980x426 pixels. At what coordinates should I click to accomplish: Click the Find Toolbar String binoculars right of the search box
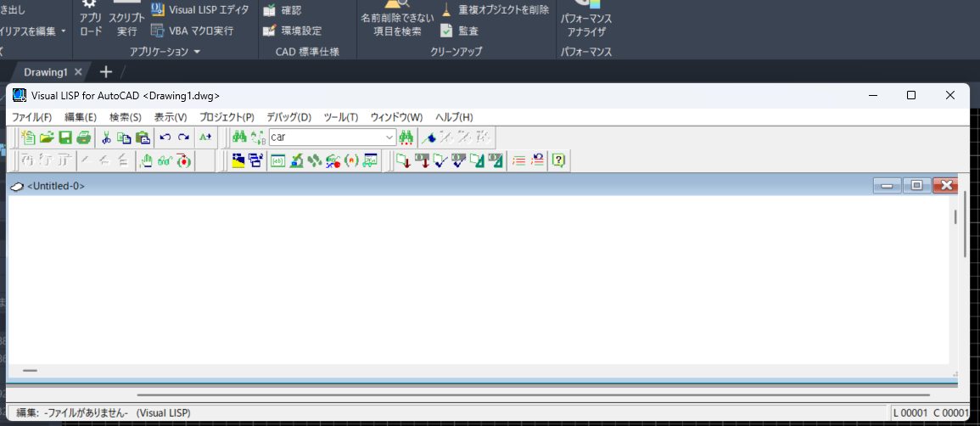tap(407, 137)
